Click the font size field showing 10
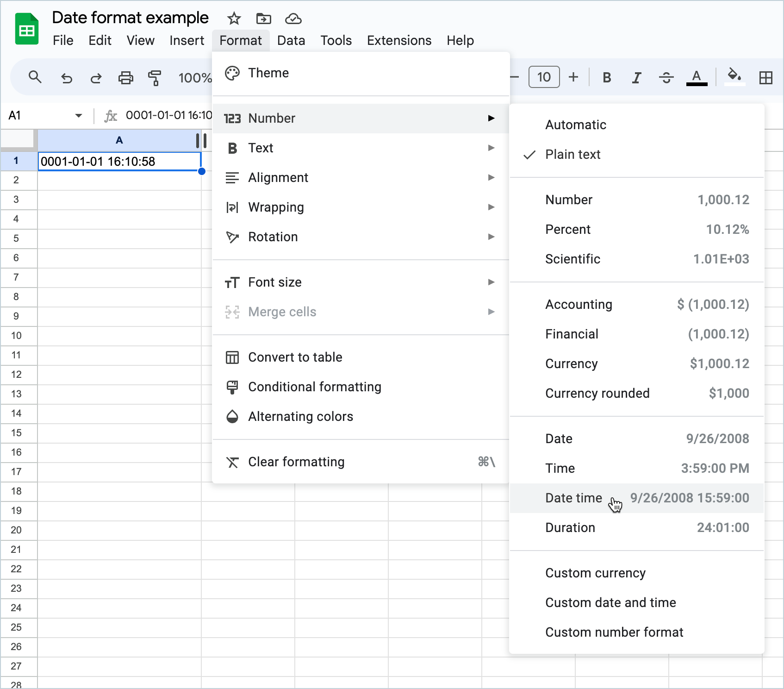This screenshot has height=689, width=784. tap(544, 77)
